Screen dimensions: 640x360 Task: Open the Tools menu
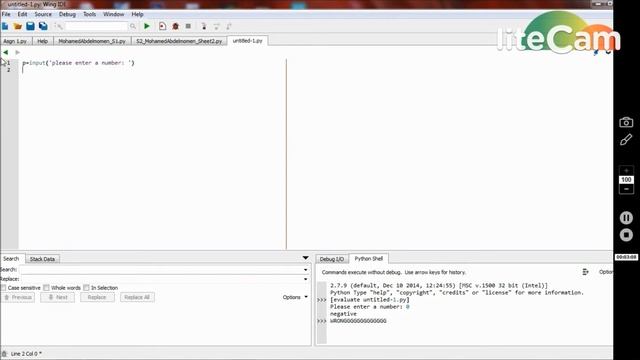(89, 14)
